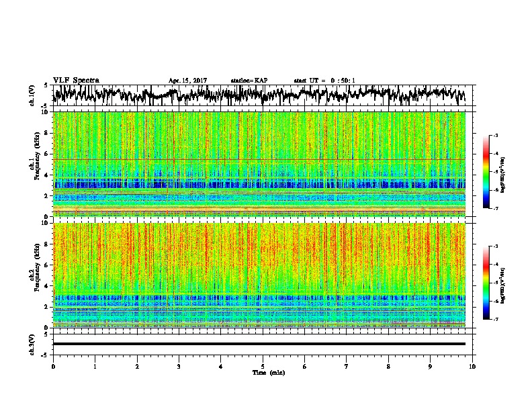The image size is (532, 411).
Task: Click the "VLF Spectra" plot title
Action: point(76,81)
